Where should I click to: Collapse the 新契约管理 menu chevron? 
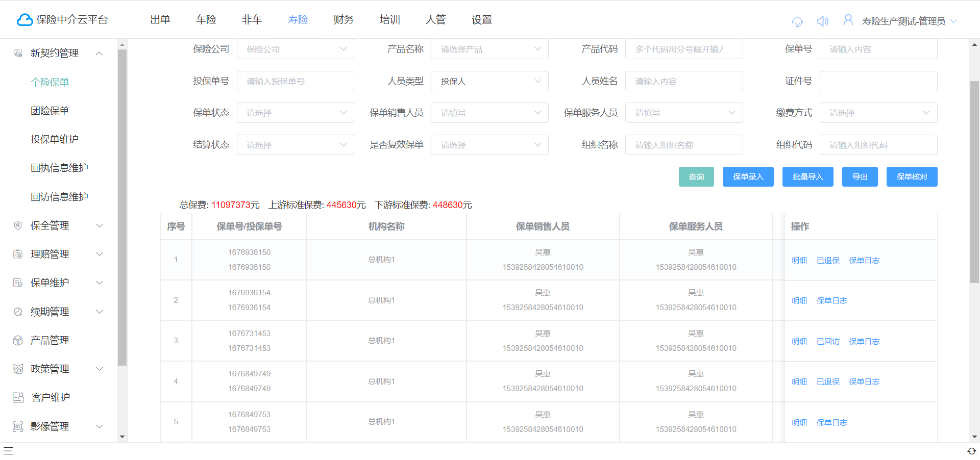[x=100, y=53]
